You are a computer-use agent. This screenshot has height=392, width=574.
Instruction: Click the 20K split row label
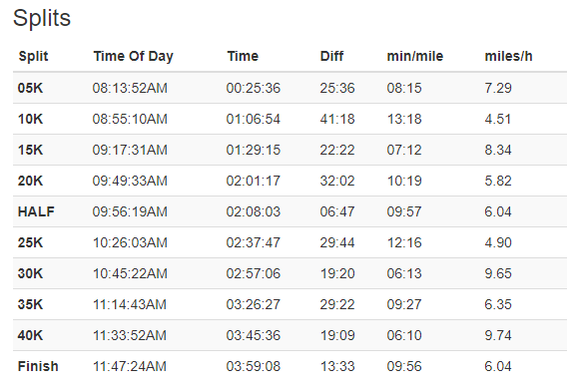(30, 181)
